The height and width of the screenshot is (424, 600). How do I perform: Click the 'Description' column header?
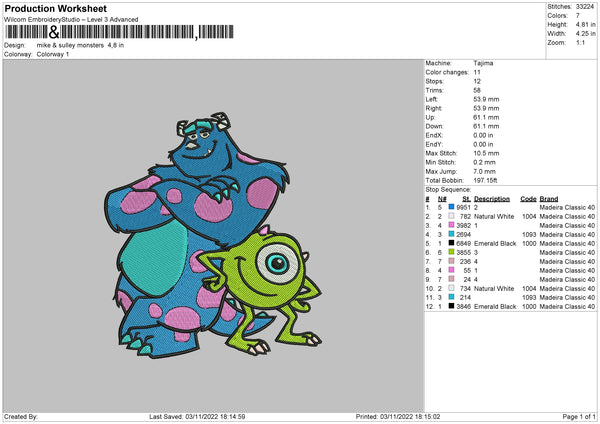coord(492,199)
